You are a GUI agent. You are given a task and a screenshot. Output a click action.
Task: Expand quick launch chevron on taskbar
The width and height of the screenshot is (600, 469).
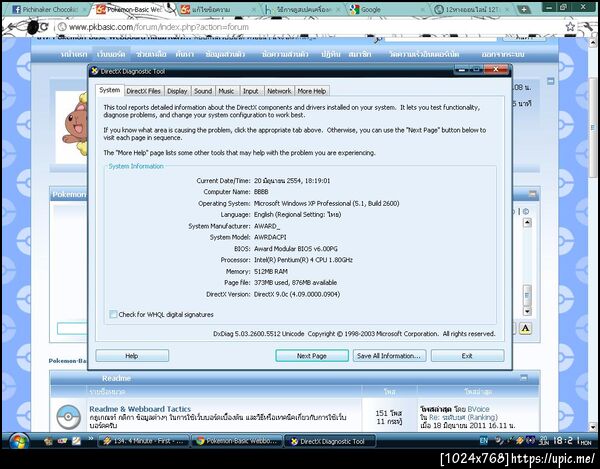[x=91, y=439]
